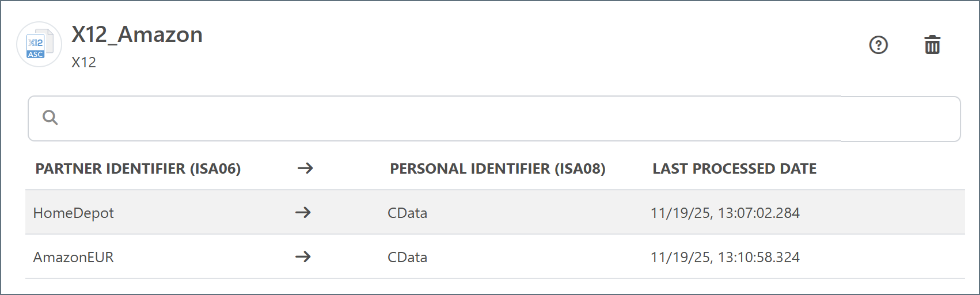
Task: Click the X12 ASC connector icon
Action: click(39, 44)
